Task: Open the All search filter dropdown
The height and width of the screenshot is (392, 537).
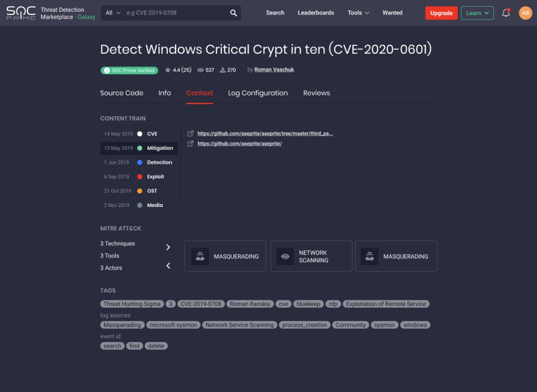Action: tap(112, 13)
